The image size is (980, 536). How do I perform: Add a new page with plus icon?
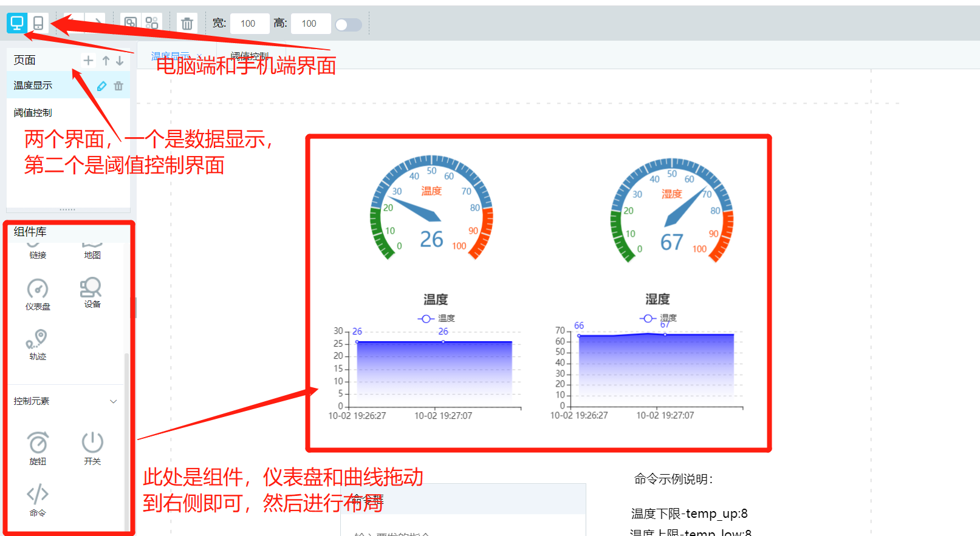click(89, 60)
